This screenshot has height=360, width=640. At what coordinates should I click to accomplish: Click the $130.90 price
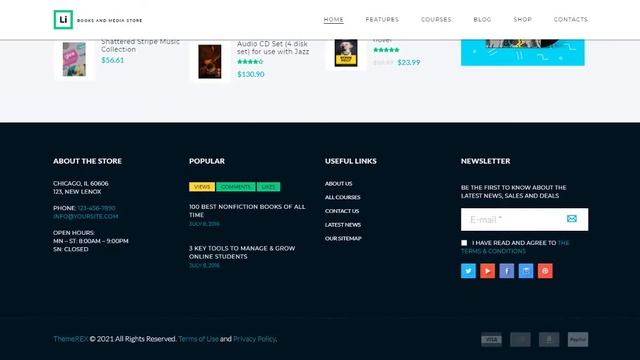pyautogui.click(x=251, y=74)
